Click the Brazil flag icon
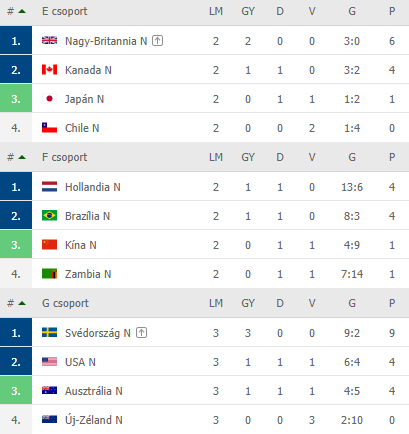 tap(49, 216)
